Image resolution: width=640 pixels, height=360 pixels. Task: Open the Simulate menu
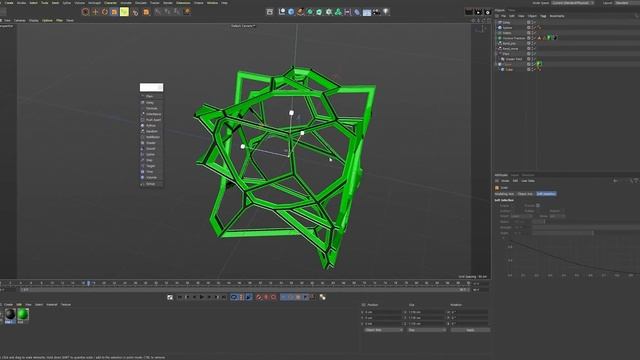pyautogui.click(x=141, y=3)
